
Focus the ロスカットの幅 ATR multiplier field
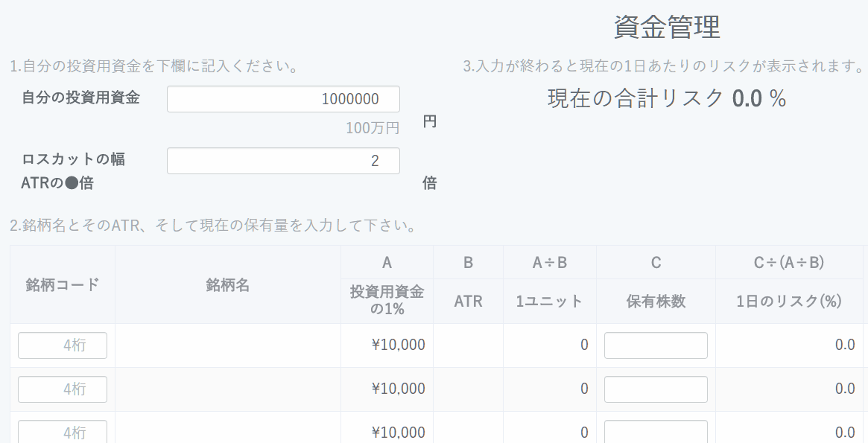pos(283,161)
